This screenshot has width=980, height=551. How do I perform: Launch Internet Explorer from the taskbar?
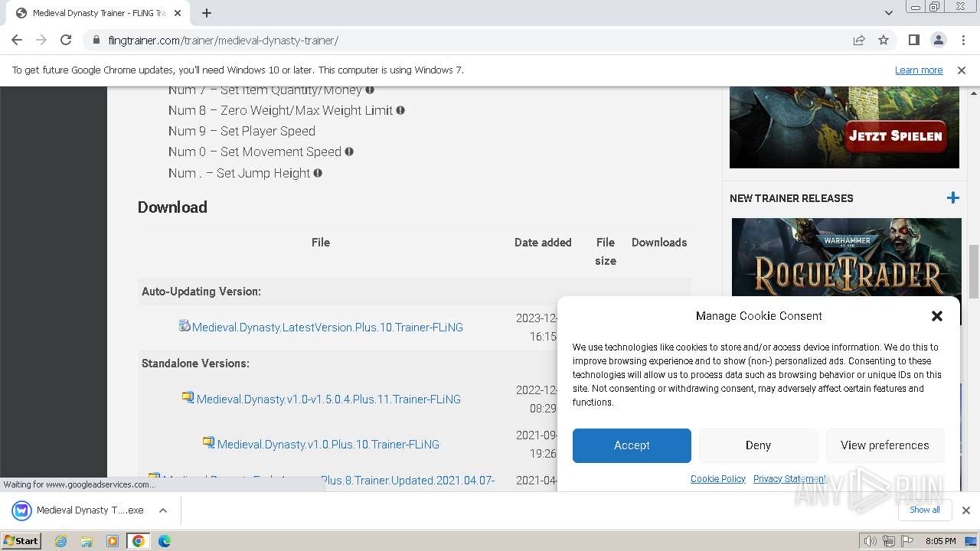coord(61,541)
